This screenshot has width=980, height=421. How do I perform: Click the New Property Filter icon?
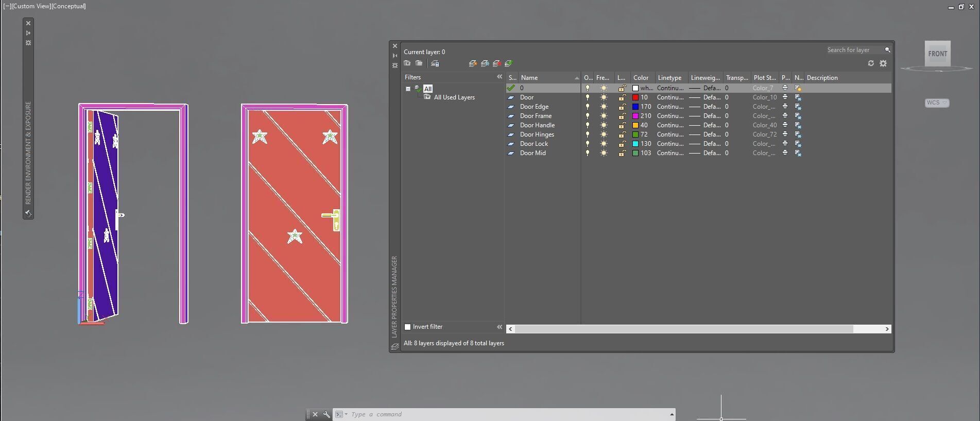tap(407, 63)
